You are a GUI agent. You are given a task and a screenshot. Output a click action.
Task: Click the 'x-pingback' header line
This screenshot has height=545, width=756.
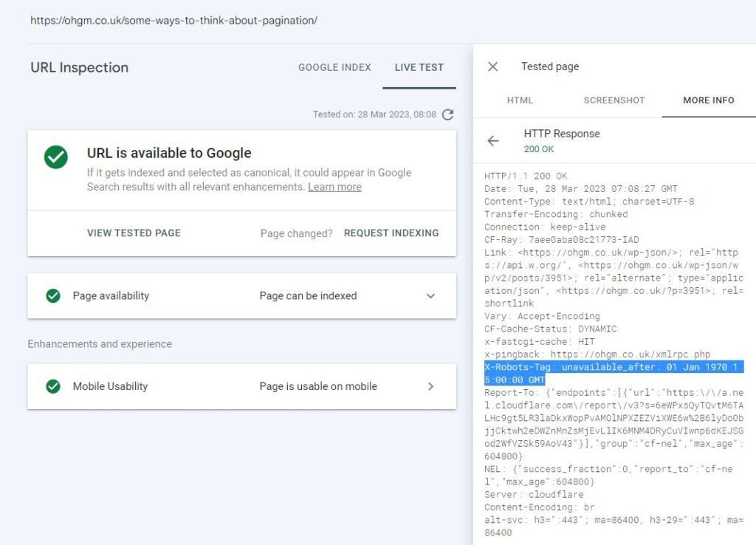(597, 354)
